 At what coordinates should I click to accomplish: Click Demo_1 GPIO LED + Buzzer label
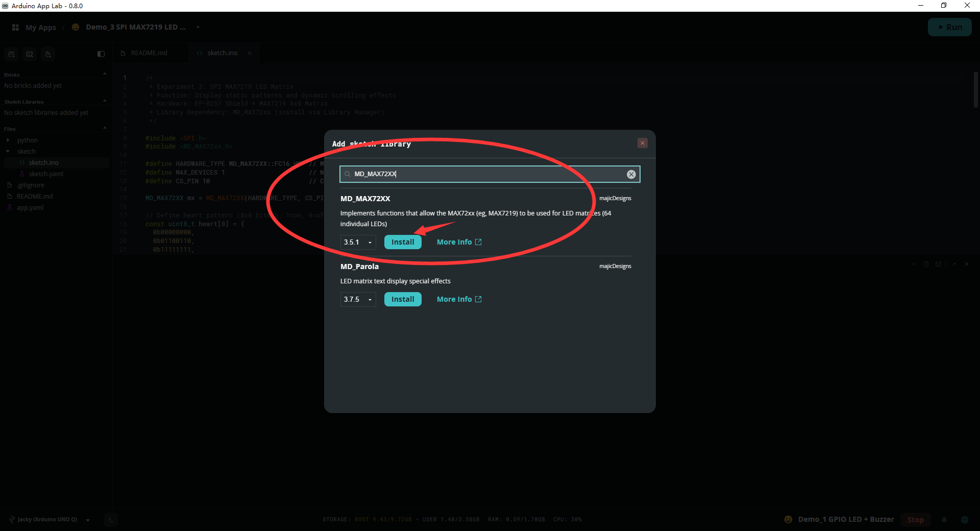coord(846,519)
